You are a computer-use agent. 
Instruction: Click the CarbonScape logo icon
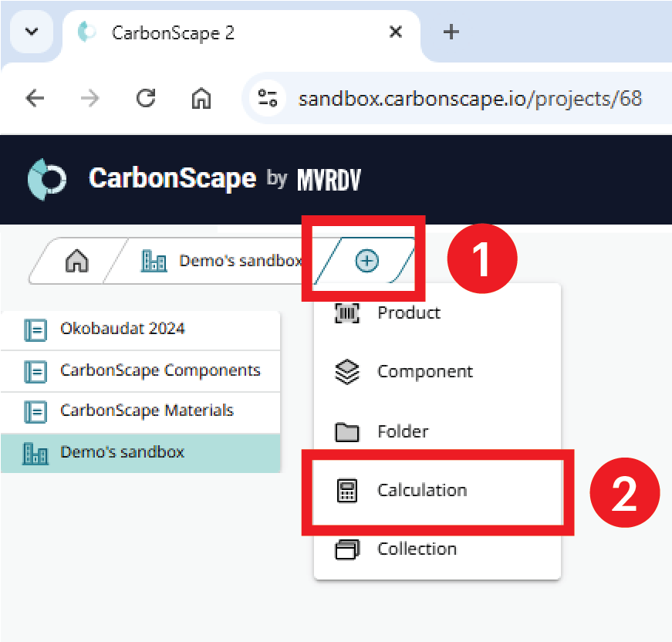point(47,179)
